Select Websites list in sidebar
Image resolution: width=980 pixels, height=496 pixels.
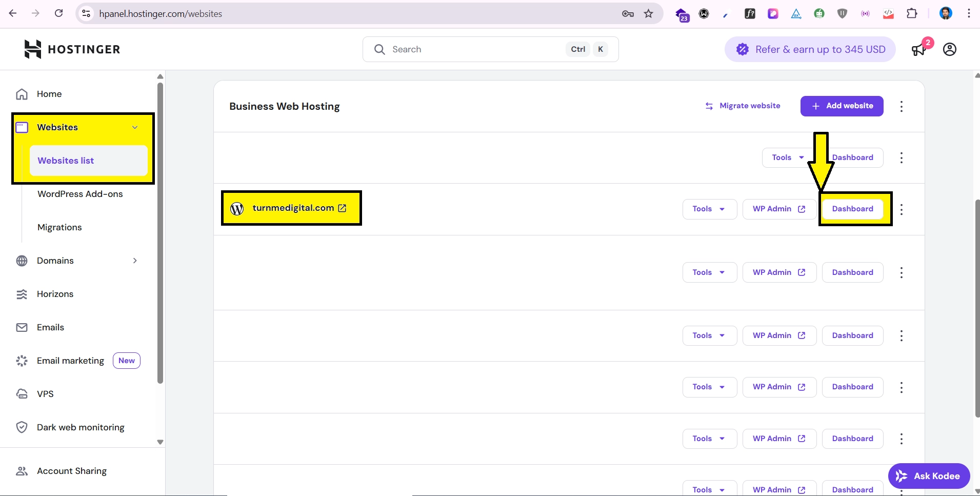pos(66,161)
